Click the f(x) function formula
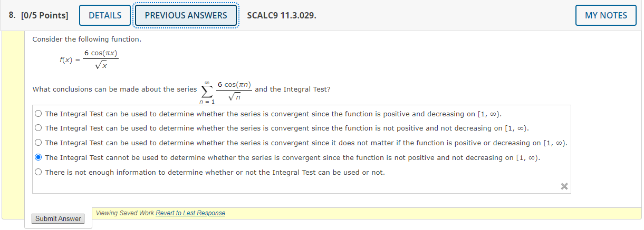The width and height of the screenshot is (644, 230). [x=89, y=59]
